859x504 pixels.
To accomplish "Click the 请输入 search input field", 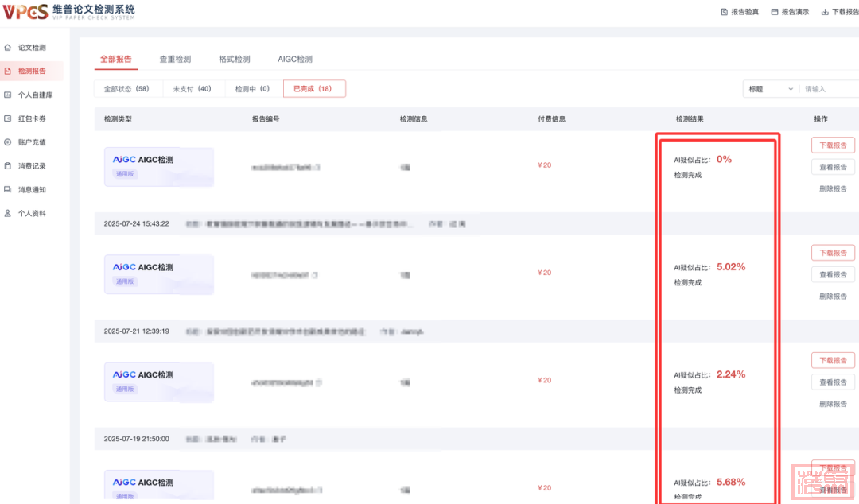I will (829, 89).
